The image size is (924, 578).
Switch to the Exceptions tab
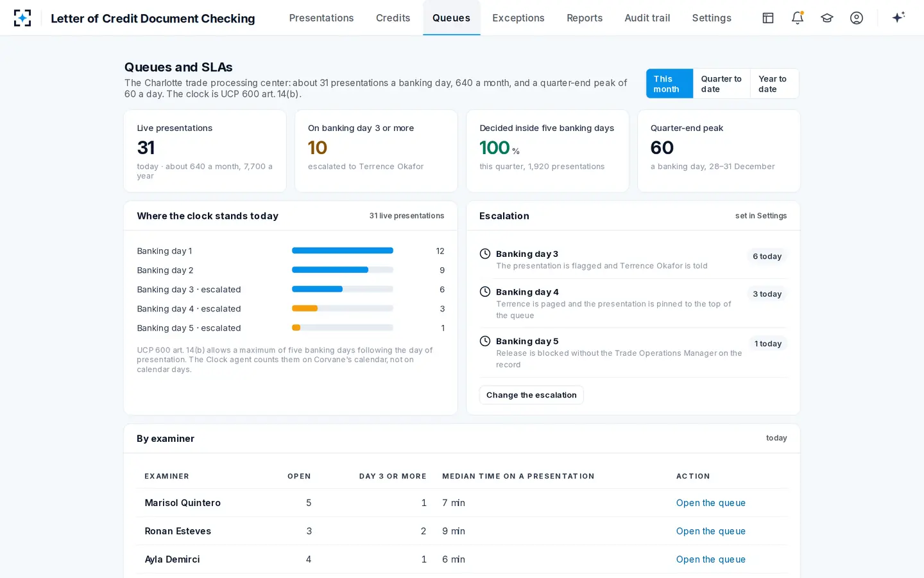[518, 18]
